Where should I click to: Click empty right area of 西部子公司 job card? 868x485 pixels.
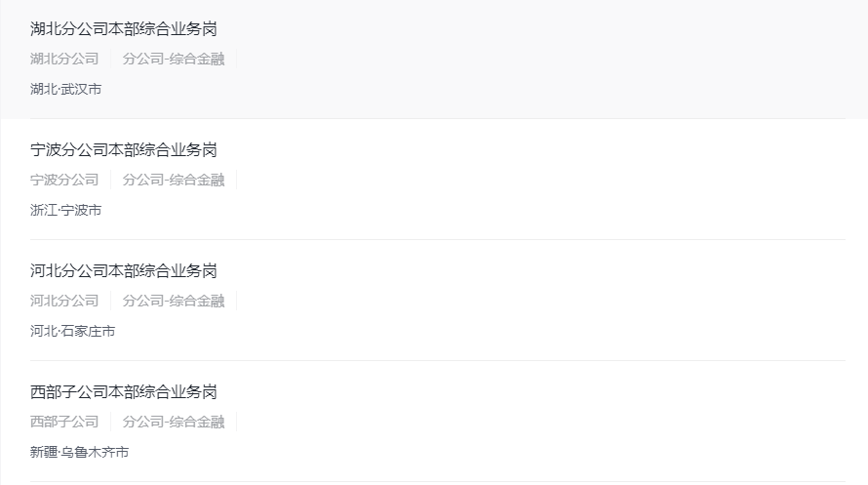585,422
